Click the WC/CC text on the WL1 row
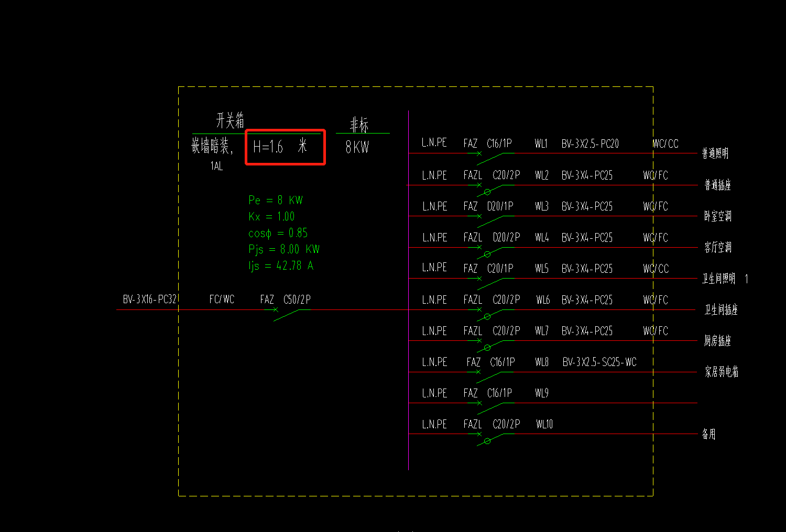The width and height of the screenshot is (786, 532). pyautogui.click(x=665, y=144)
